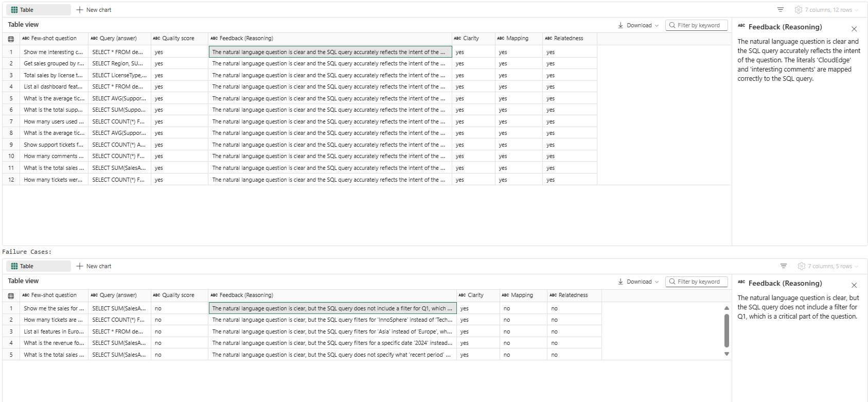The width and height of the screenshot is (868, 402).
Task: Click the scroll up arrow in Failure Cases
Action: click(x=727, y=308)
